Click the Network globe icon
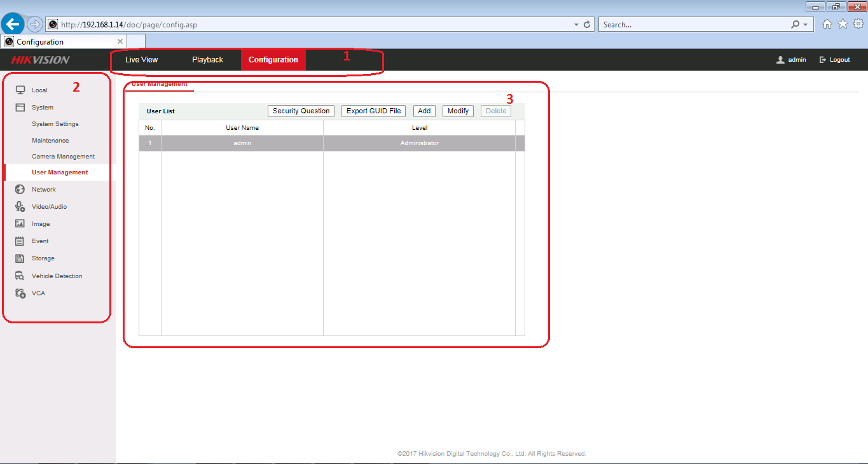 pyautogui.click(x=20, y=190)
